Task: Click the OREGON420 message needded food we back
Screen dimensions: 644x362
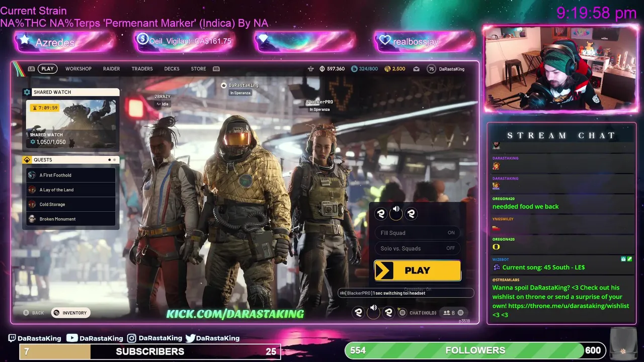Action: pos(525,207)
